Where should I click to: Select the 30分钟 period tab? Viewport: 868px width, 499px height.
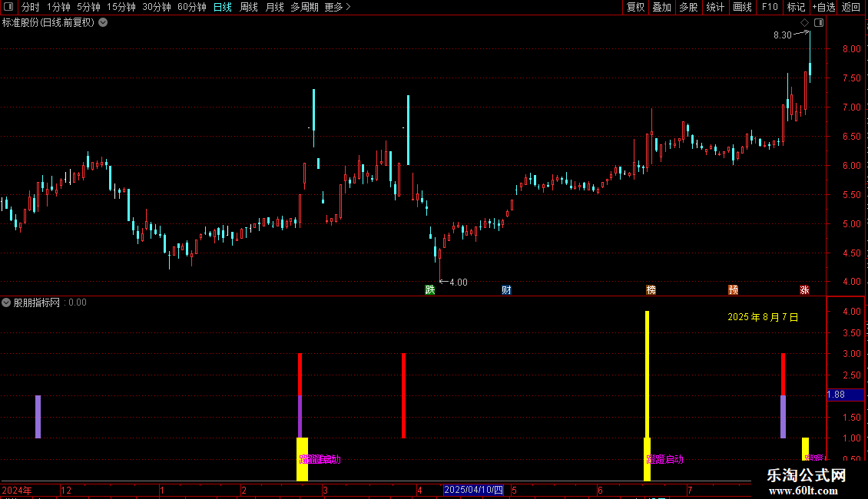click(157, 7)
